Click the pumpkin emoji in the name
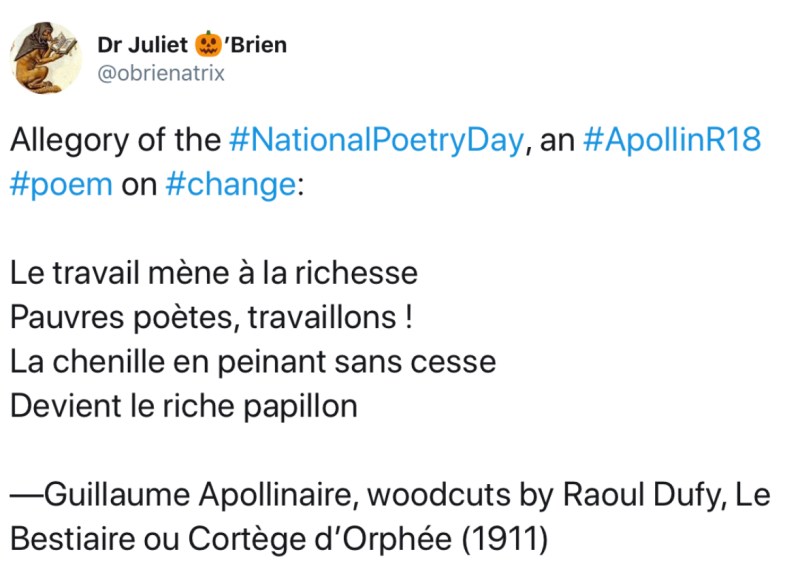 coord(208,44)
